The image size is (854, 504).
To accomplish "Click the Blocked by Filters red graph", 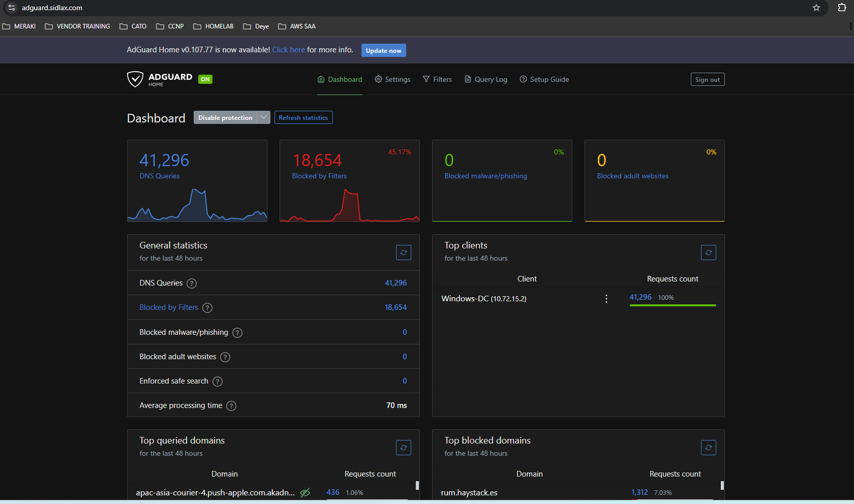I will pyautogui.click(x=350, y=205).
